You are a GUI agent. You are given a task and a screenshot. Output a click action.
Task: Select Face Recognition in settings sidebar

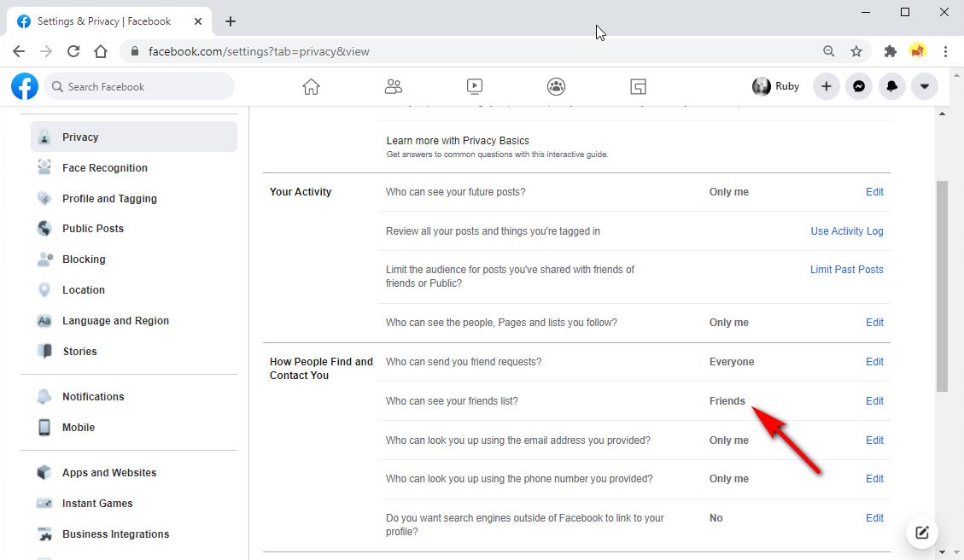click(105, 168)
